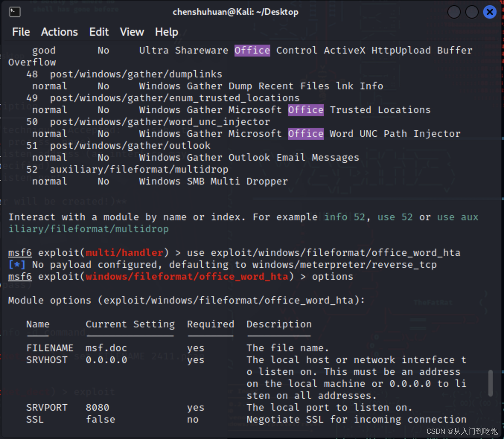Open the Help menu
Screen dimensions: 504x439
click(x=166, y=32)
